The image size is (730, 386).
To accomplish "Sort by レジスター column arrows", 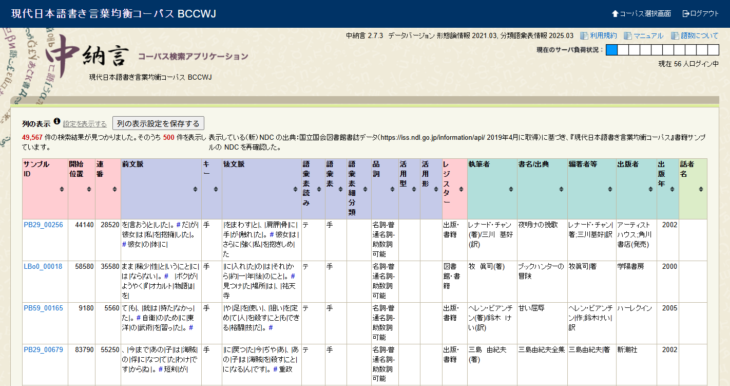I will click(x=461, y=189).
